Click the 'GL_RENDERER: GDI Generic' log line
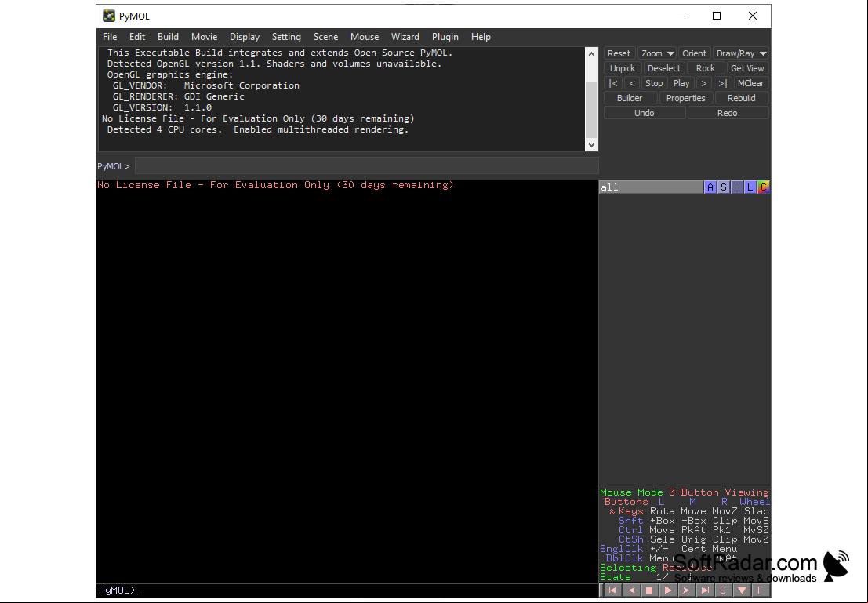The image size is (868, 603). [x=178, y=96]
